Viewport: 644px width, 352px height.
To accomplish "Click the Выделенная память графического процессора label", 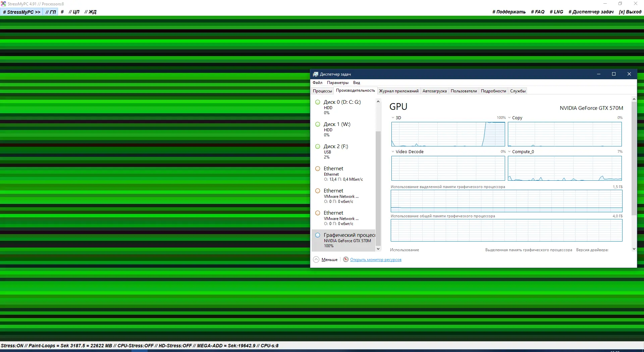I will click(x=529, y=250).
